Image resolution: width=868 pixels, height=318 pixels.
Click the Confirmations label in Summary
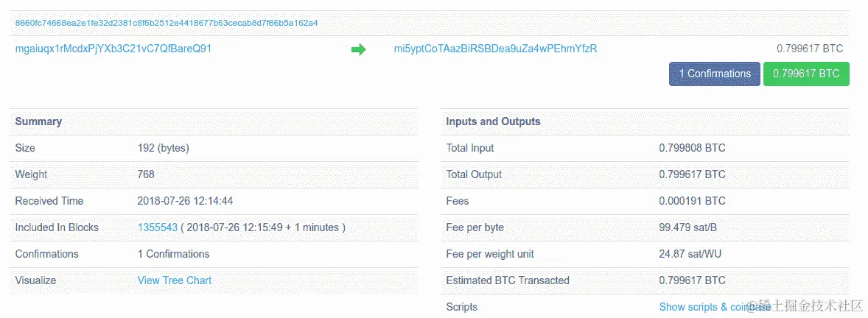coord(46,254)
